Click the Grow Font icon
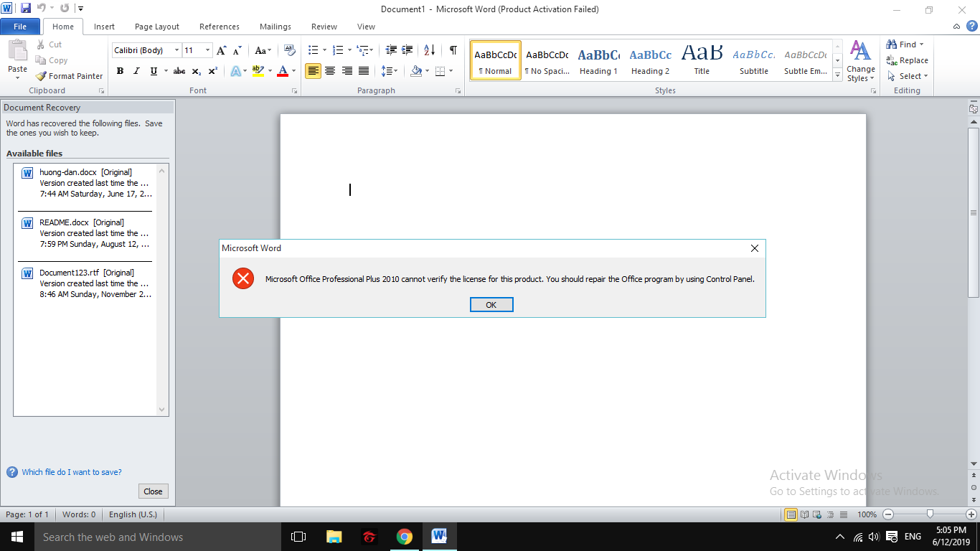This screenshot has width=980, height=551. 221,50
